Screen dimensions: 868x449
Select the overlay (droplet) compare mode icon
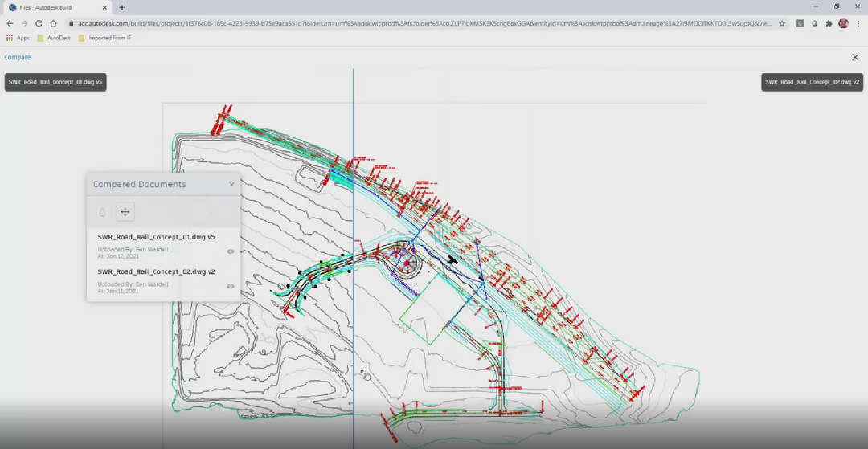point(102,212)
